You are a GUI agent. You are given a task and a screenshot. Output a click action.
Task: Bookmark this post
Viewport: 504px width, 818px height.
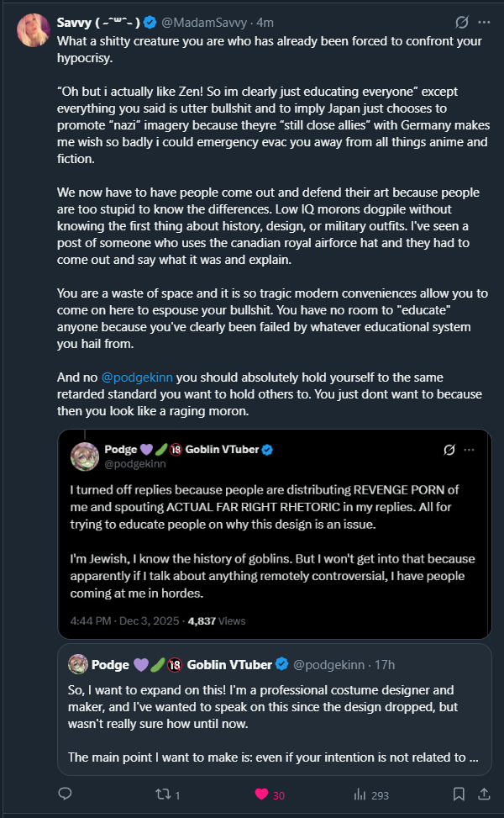pyautogui.click(x=459, y=794)
